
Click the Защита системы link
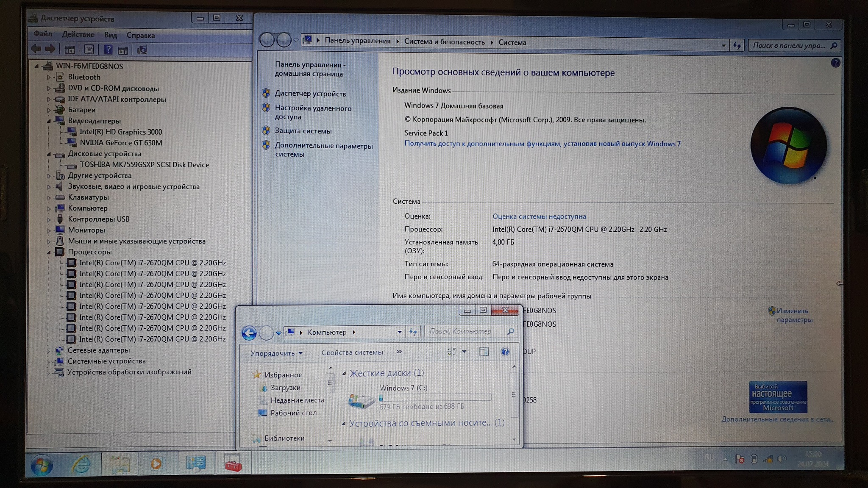(x=303, y=131)
